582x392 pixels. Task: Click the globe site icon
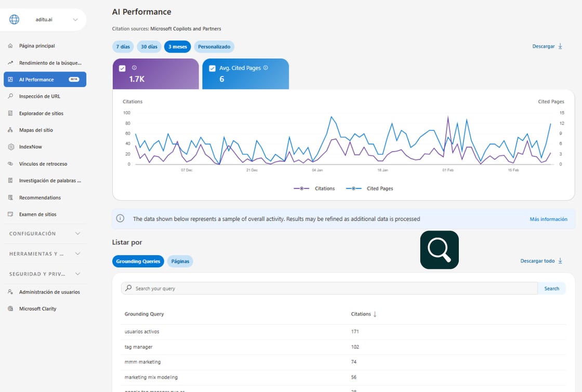[x=14, y=20]
